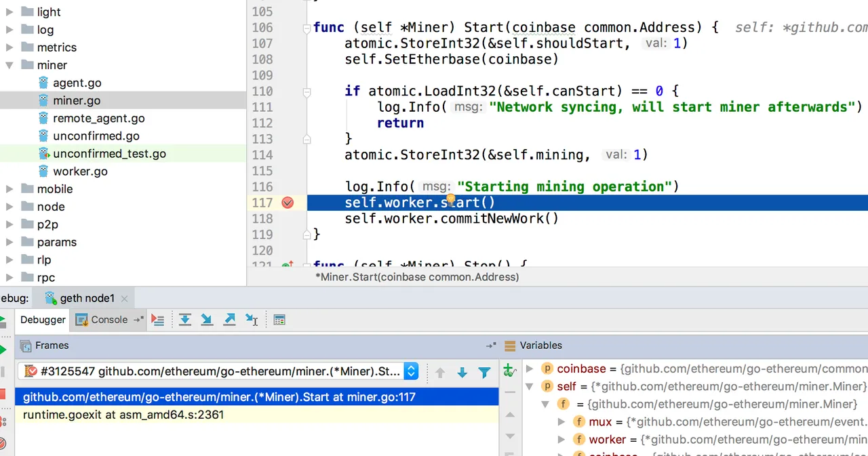This screenshot has height=456, width=868.
Task: Expand the rpc folder
Action: tap(9, 277)
